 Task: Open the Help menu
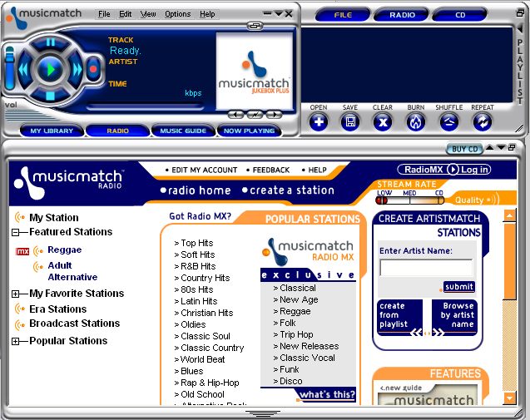pos(207,14)
